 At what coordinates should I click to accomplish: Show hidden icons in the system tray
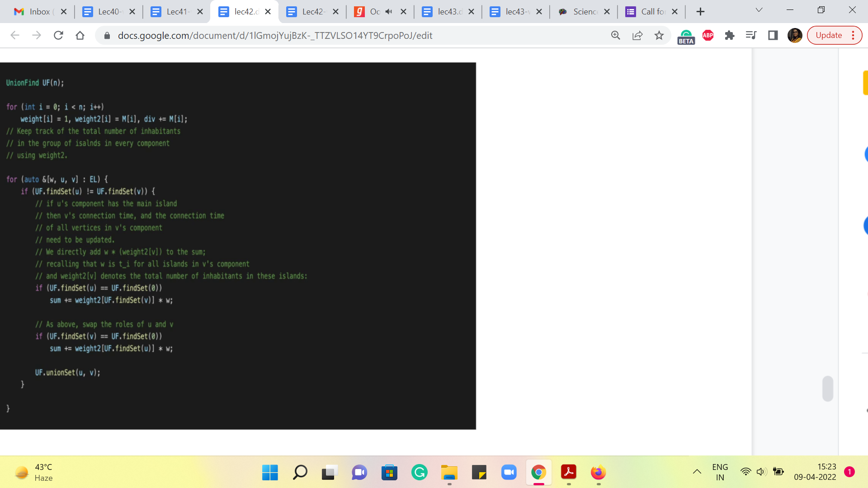pyautogui.click(x=697, y=472)
